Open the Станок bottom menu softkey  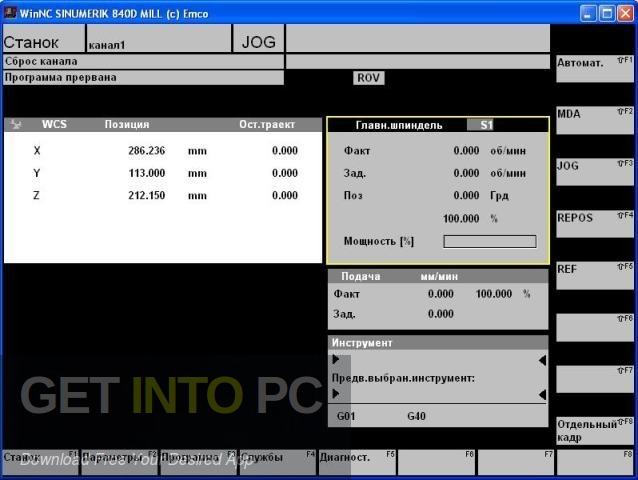40,462
